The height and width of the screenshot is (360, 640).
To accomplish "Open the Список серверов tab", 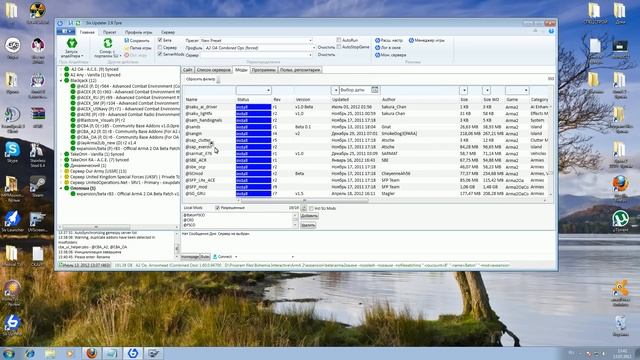I will (x=213, y=70).
